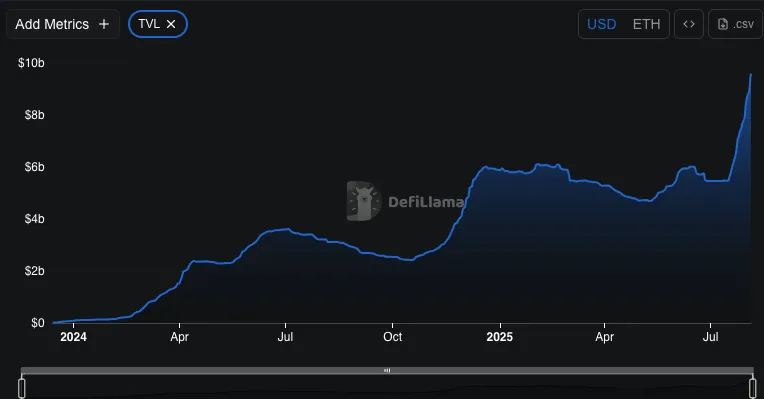This screenshot has height=399, width=764.
Task: Grab the left handle of the range slider
Action: [22, 388]
